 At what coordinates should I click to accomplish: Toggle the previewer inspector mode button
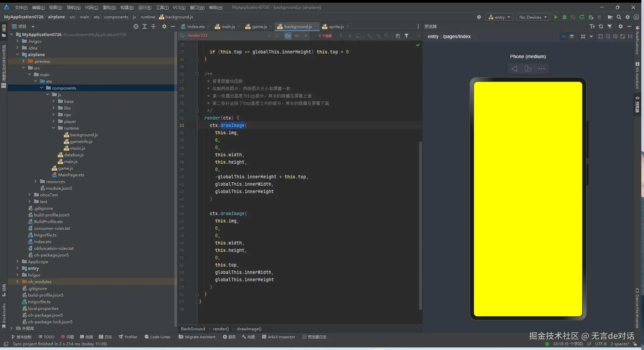pos(564,36)
